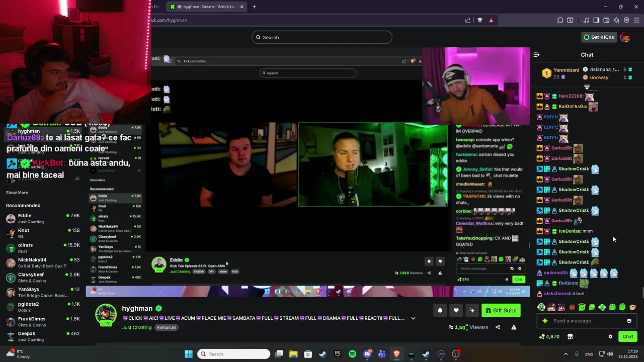The width and height of the screenshot is (644, 362).
Task: Click the browser share page icon
Action: 468,20
